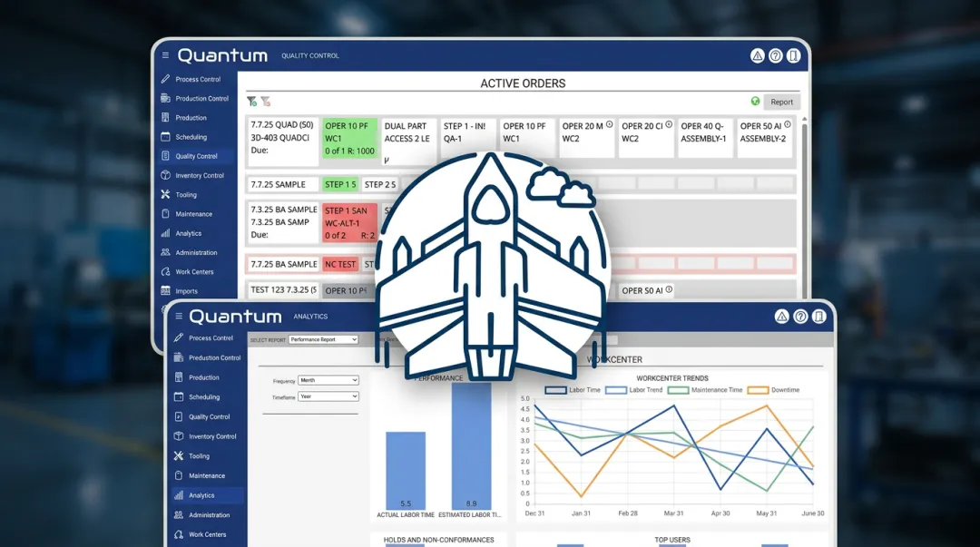Screen dimensions: 980x547
Task: Open hamburger menu in Quality Control window
Action: [165, 55]
